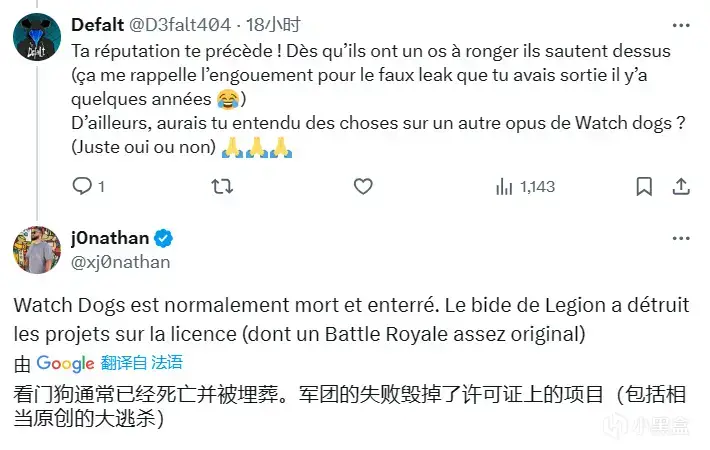This screenshot has width=710, height=450.
Task: Open the more options menu on j0nathan's tweet
Action: click(x=681, y=238)
